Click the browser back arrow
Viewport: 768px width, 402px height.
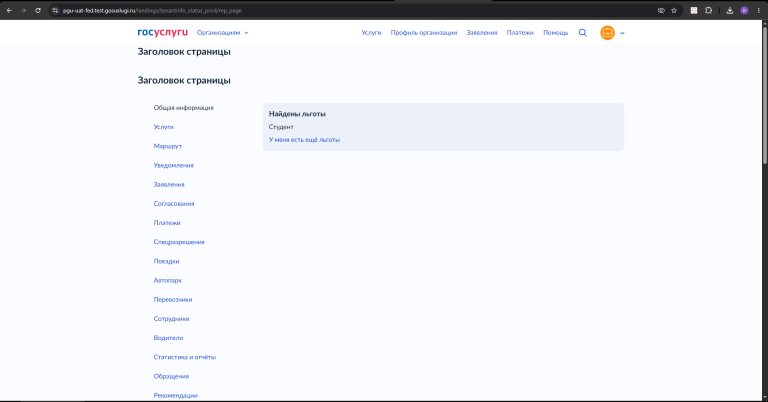[x=9, y=10]
